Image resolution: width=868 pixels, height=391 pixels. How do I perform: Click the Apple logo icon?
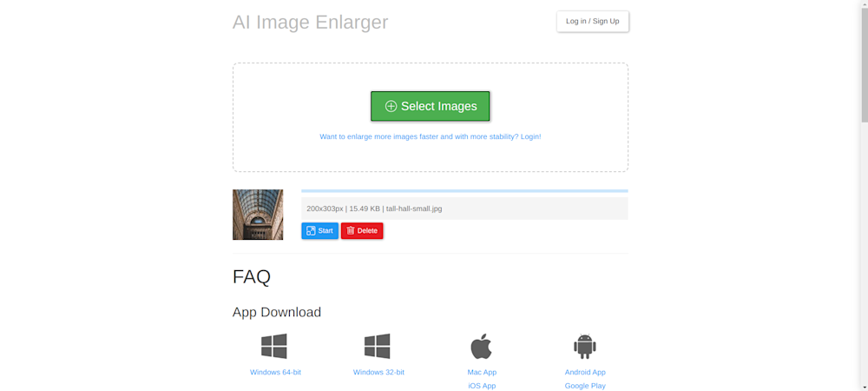481,346
